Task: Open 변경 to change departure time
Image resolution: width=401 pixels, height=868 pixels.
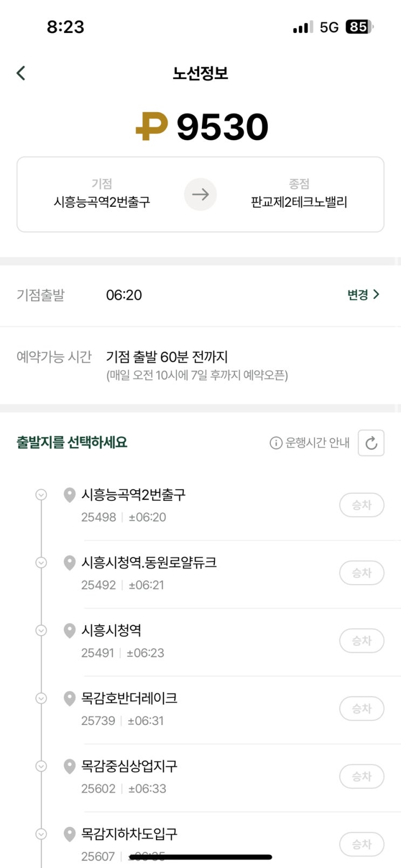Action: 363,295
